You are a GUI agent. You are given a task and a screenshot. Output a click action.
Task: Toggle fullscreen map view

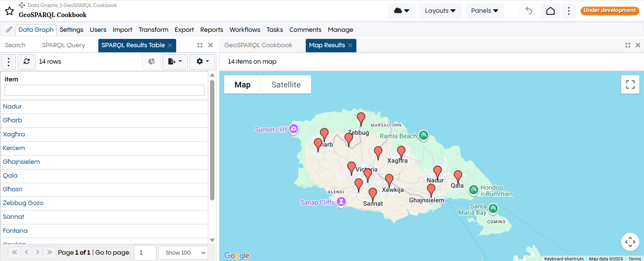coord(630,84)
